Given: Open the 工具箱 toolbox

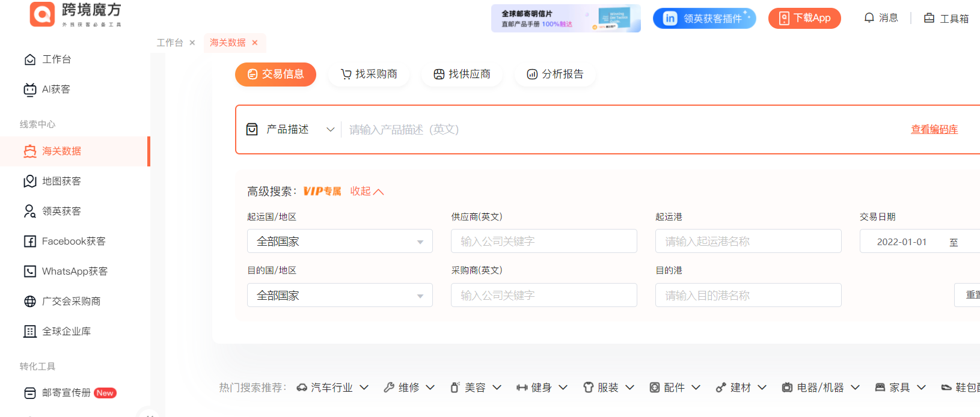Looking at the screenshot, I should [946, 19].
